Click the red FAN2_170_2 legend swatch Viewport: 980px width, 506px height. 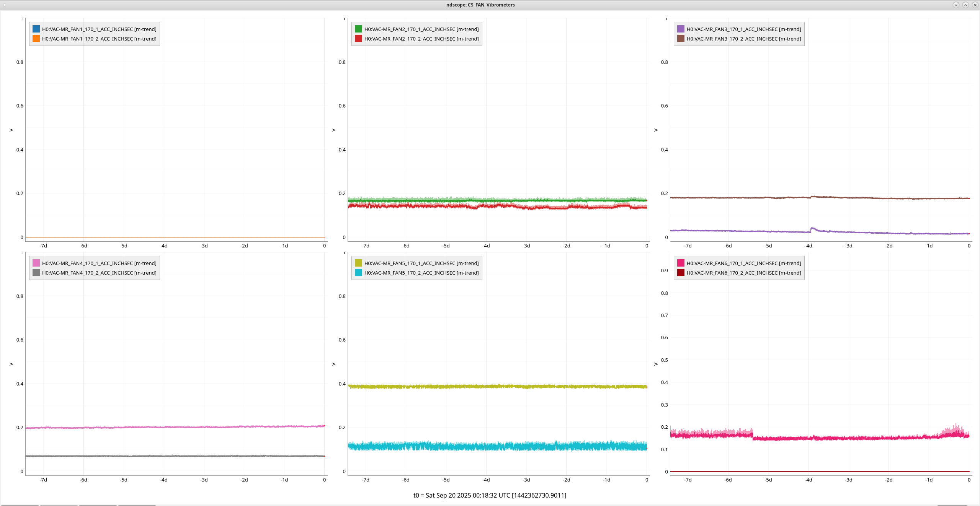[358, 39]
